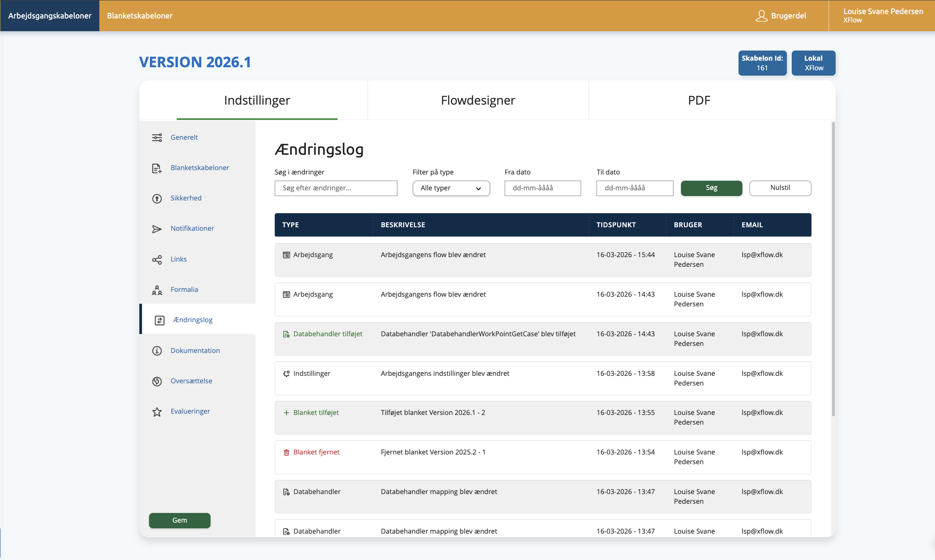Image resolution: width=935 pixels, height=560 pixels.
Task: Click the Generelt sliders icon in sidebar
Action: click(157, 138)
